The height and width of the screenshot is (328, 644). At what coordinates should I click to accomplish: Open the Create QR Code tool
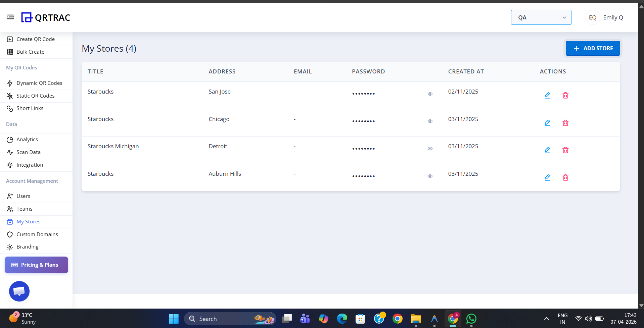click(35, 39)
